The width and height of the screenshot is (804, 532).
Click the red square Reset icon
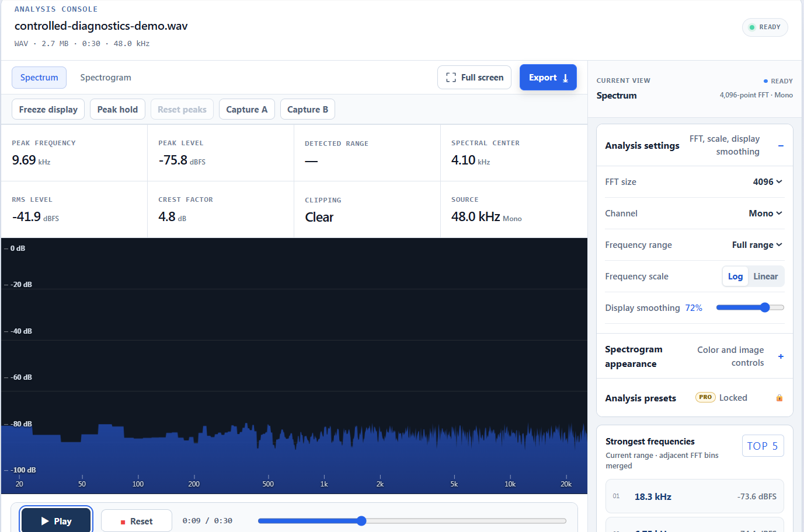pos(123,522)
